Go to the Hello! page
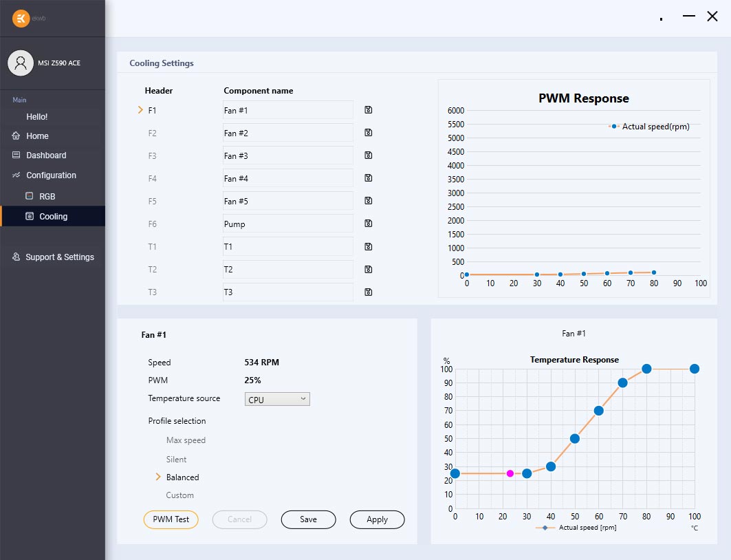This screenshot has width=731, height=560. coord(37,116)
